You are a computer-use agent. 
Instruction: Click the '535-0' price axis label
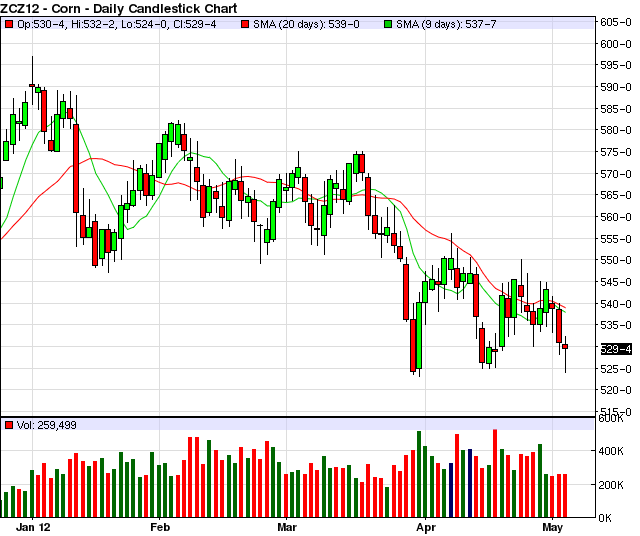(x=616, y=325)
